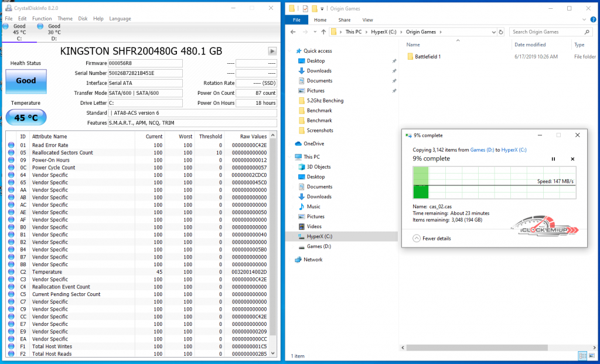Click the Explorer Back arrow
The width and height of the screenshot is (600, 364).
point(292,32)
